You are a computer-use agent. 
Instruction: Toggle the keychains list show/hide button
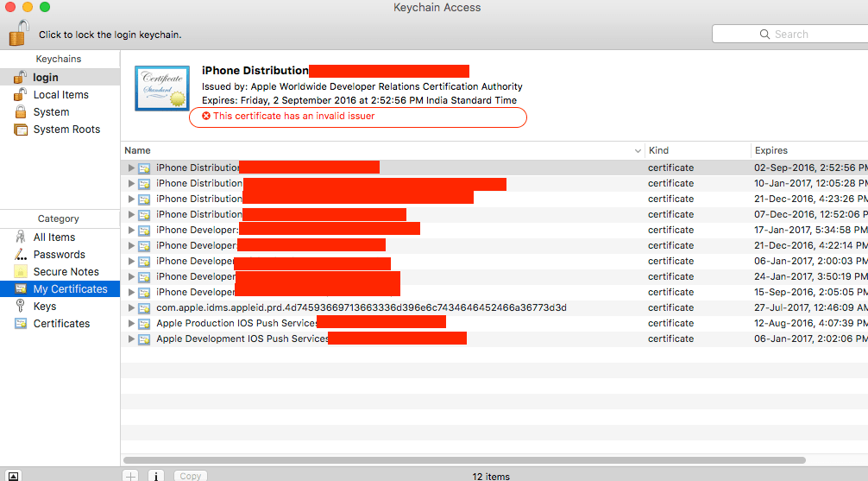coord(13,476)
